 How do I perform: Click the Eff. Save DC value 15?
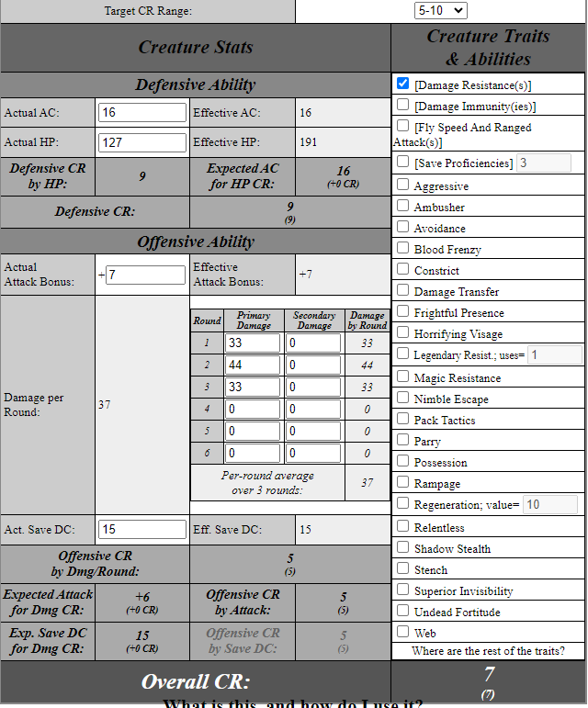point(306,530)
